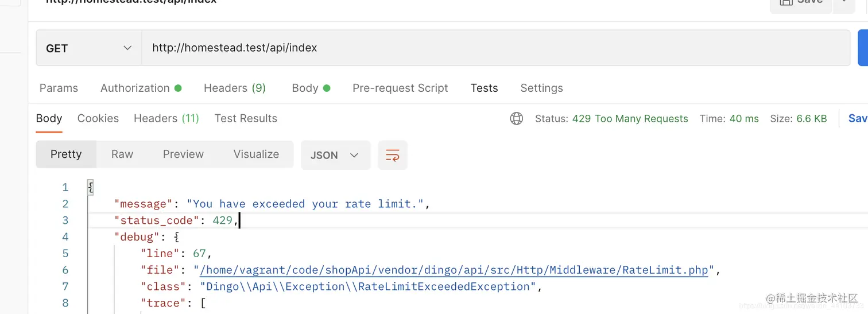Open the JSON format dropdown

(335, 155)
